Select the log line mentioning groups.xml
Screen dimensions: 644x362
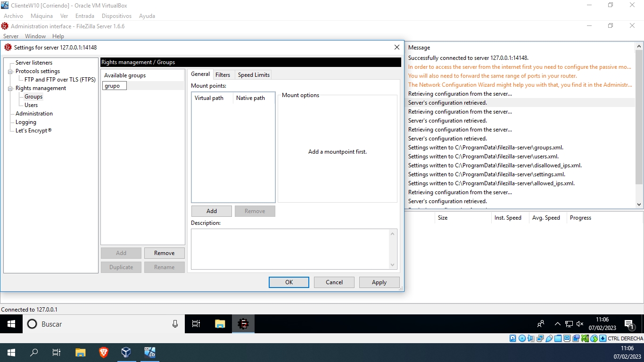click(x=486, y=148)
